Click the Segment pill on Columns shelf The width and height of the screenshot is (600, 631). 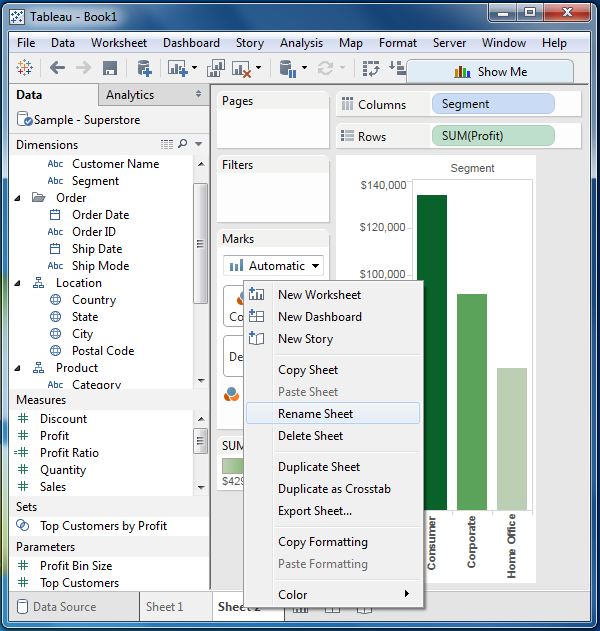point(492,104)
